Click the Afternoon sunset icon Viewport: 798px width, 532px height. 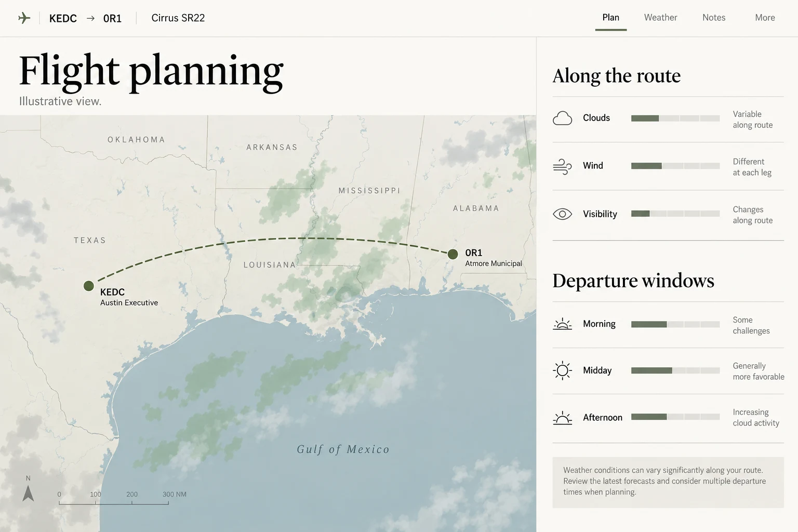(x=562, y=418)
